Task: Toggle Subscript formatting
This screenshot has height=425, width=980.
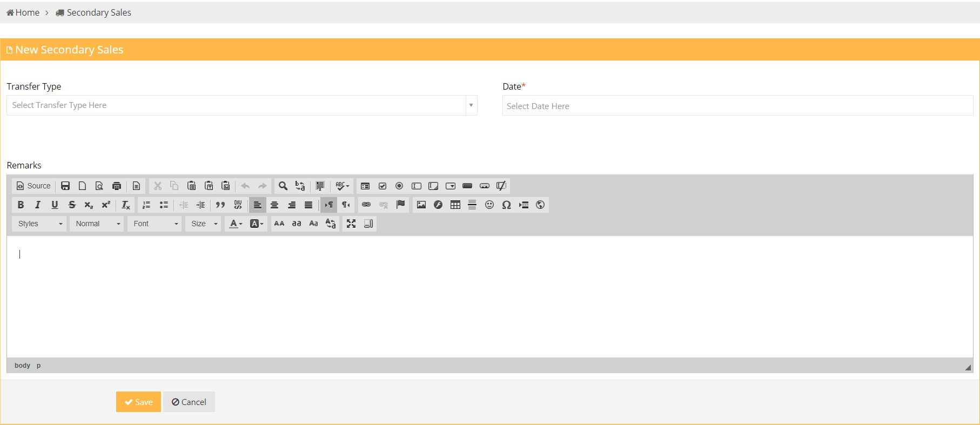Action: pos(89,205)
